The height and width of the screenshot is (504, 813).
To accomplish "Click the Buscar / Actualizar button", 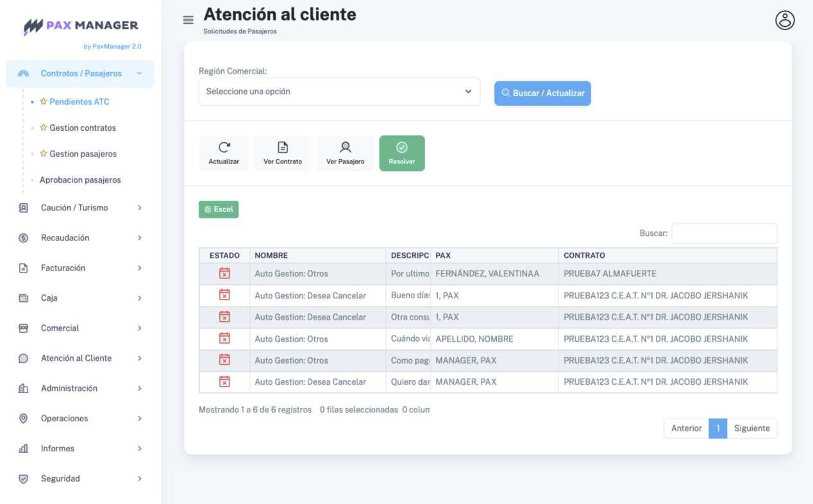I will tap(542, 93).
